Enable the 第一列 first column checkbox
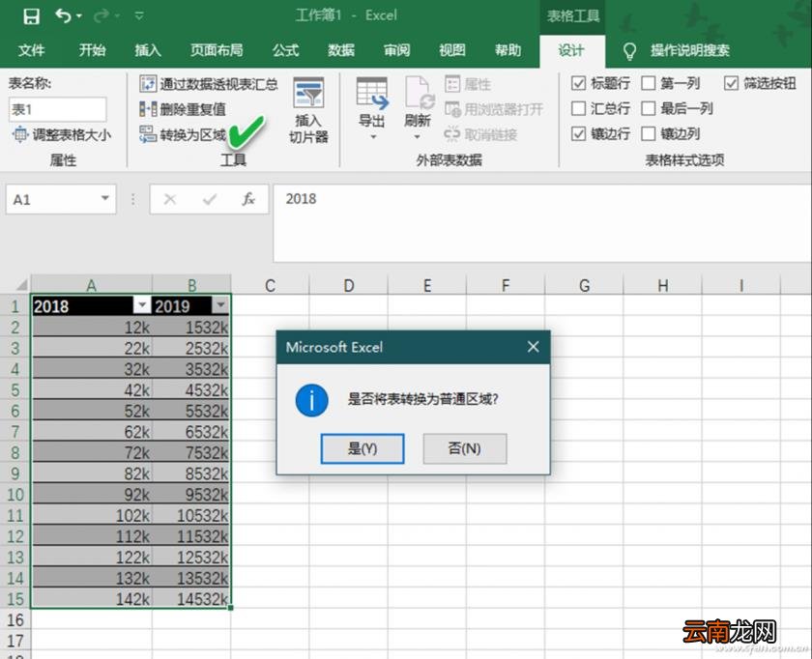 (x=649, y=83)
